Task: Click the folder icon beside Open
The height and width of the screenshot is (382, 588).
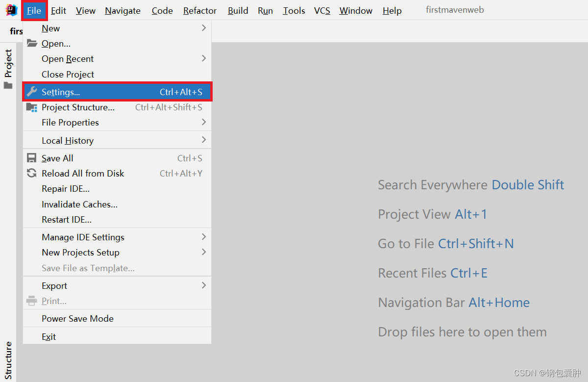Action: tap(31, 43)
